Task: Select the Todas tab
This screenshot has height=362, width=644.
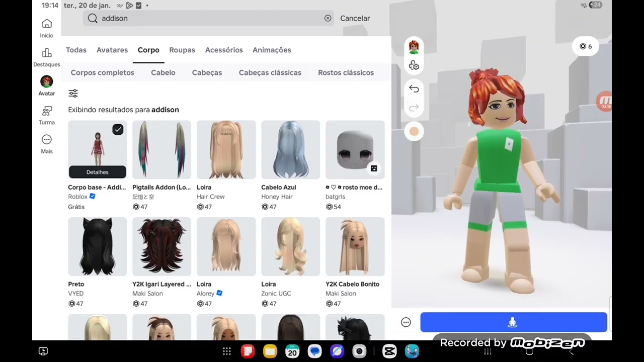Action: (76, 50)
